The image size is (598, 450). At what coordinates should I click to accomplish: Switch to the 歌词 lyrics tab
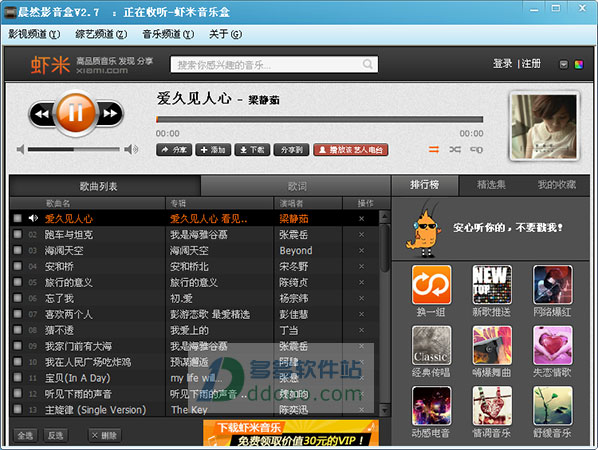click(296, 186)
